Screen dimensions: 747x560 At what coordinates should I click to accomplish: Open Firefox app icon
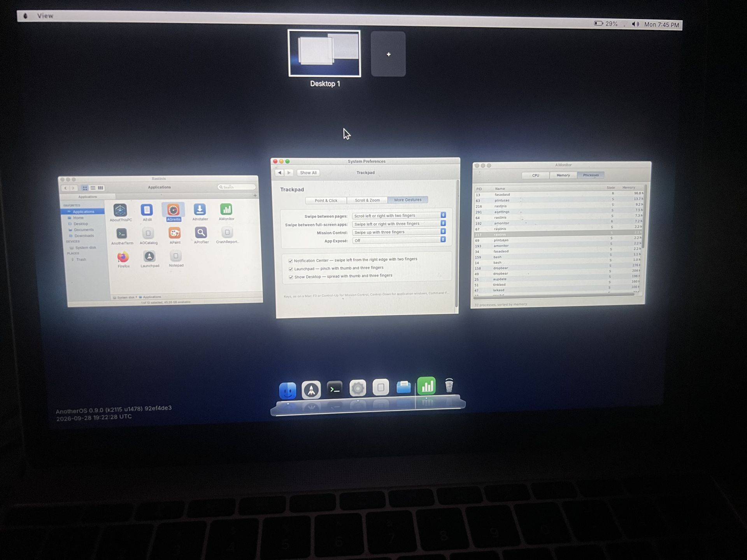[x=123, y=257]
